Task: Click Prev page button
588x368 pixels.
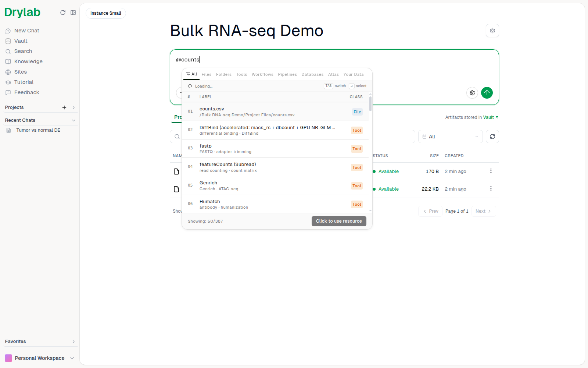Action: click(430, 211)
